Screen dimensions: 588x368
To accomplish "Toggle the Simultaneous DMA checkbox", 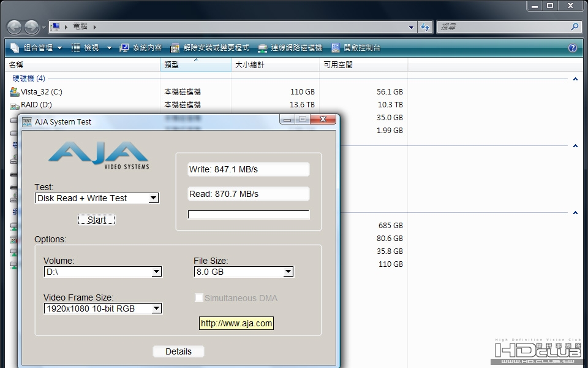I will click(198, 298).
